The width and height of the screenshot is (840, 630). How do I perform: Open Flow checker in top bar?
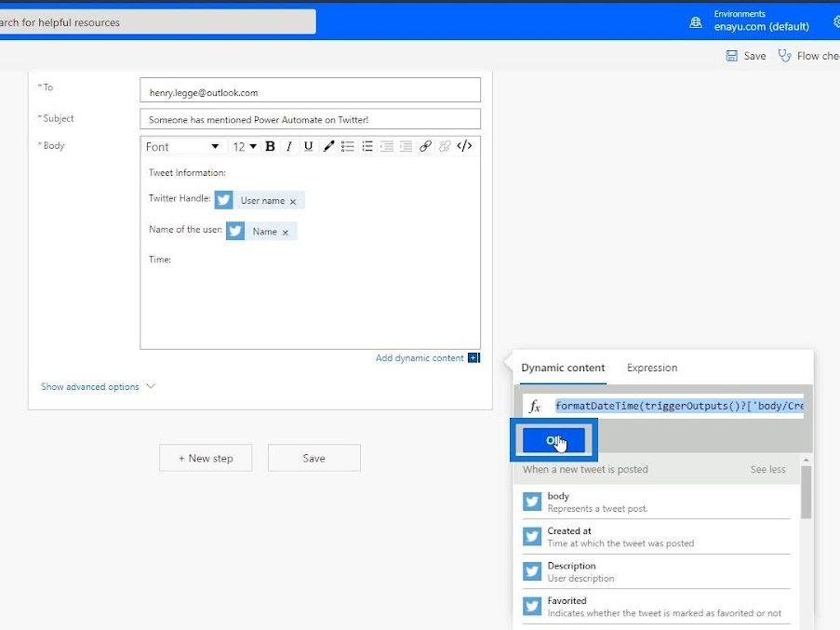809,56
